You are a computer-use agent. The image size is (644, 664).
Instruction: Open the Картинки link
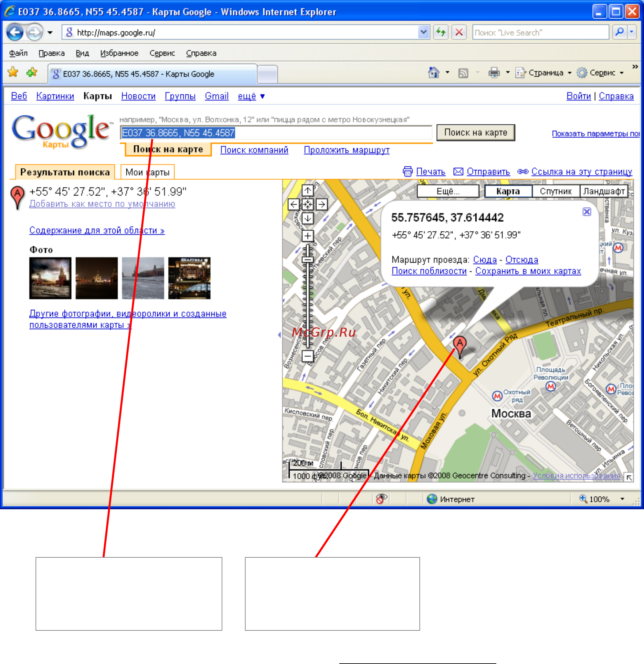(55, 96)
